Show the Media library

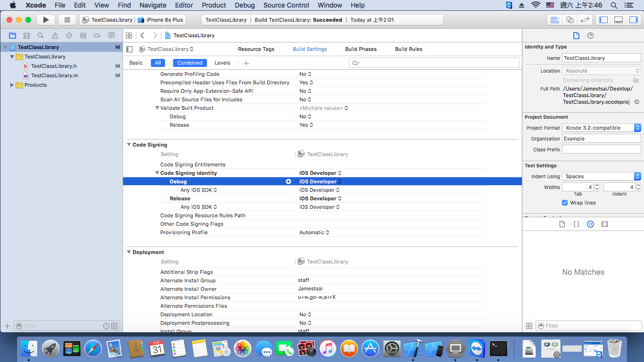coord(605,224)
